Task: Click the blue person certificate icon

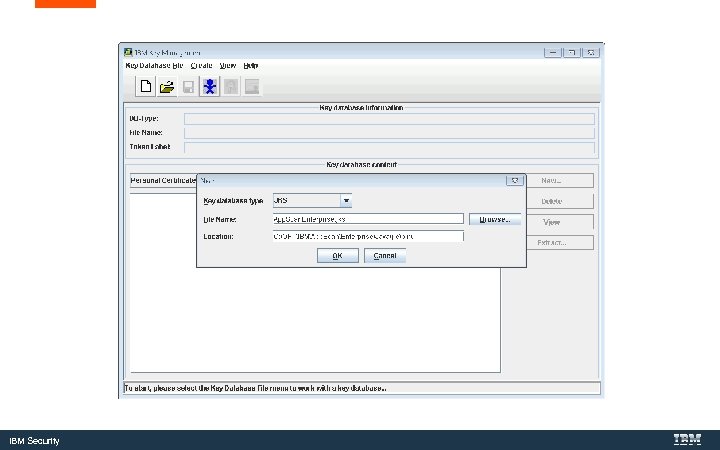Action: (x=209, y=86)
